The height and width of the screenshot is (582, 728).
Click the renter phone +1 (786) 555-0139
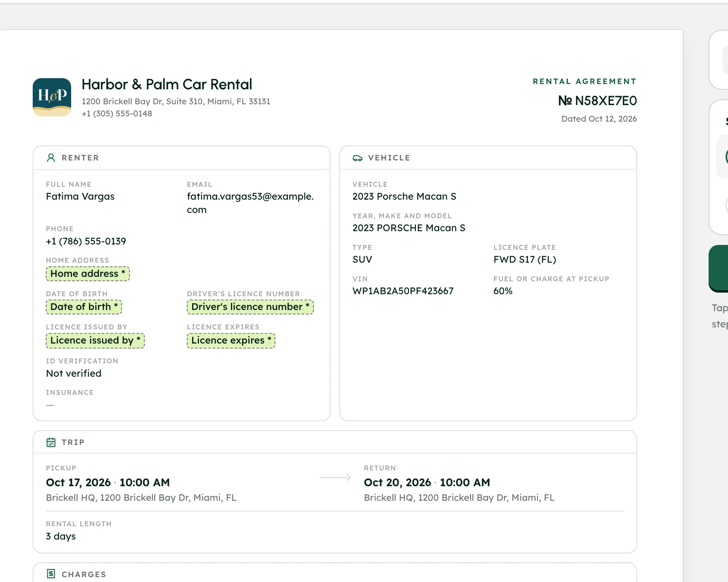pos(86,241)
